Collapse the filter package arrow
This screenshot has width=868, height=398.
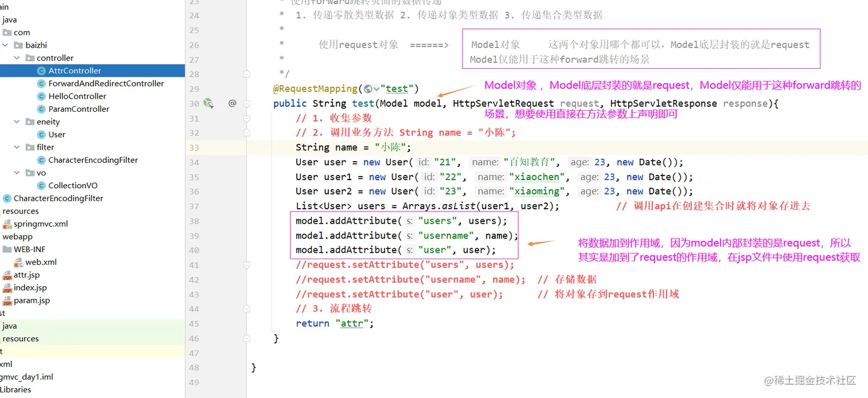tap(17, 147)
